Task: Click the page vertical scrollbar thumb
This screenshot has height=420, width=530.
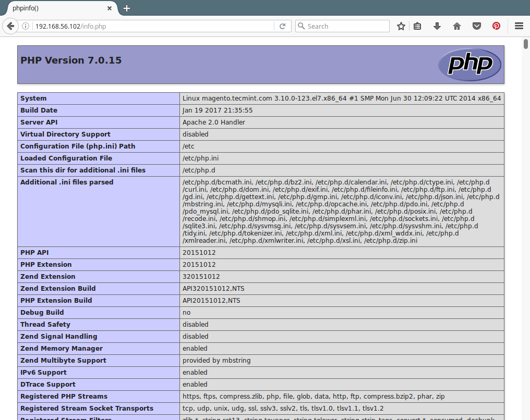Action: pos(526,44)
